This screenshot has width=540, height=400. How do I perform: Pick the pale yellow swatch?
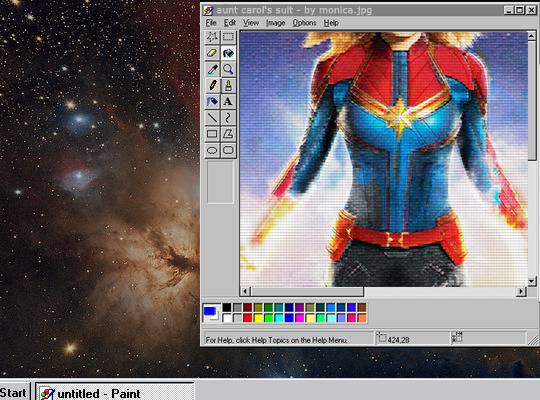[x=310, y=318]
